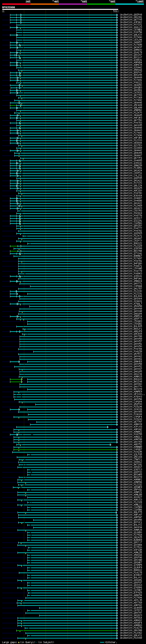
Task: Click the arrowhead ending the UniRef100_A7PJV3 alignment
Action: tap(108, 427)
